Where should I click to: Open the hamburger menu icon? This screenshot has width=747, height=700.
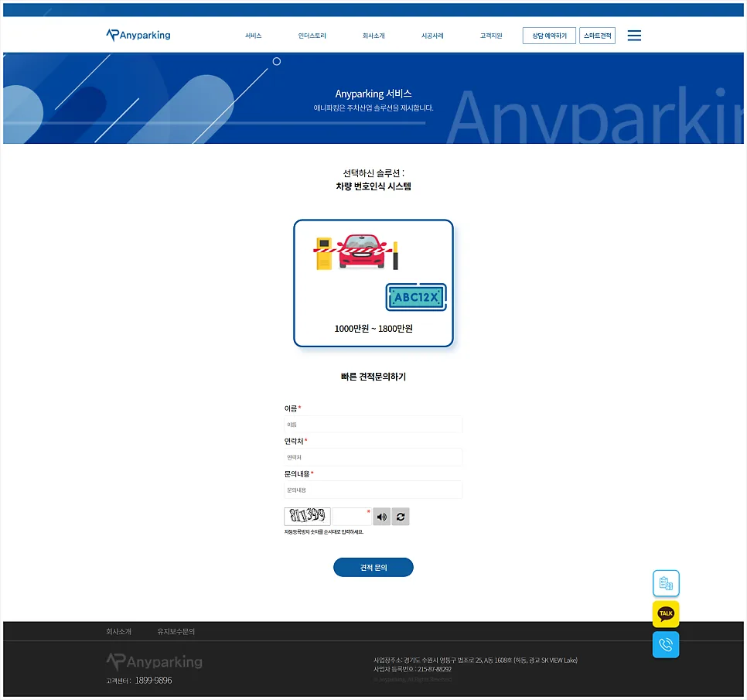point(634,36)
